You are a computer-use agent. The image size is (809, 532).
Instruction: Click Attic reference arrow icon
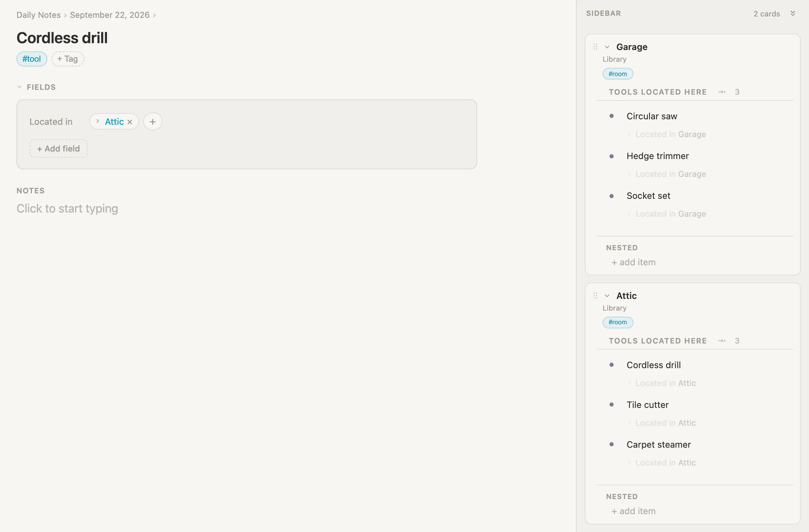pyautogui.click(x=722, y=341)
